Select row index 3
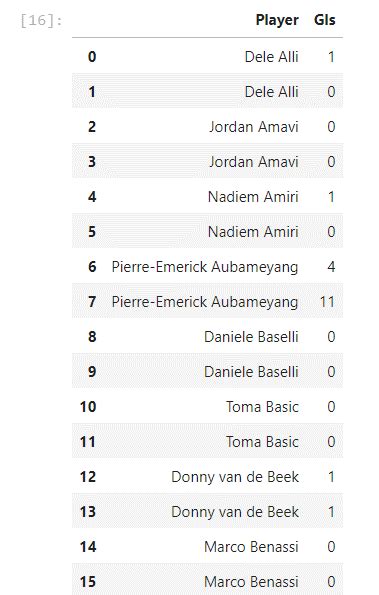379x595 pixels. (92, 162)
